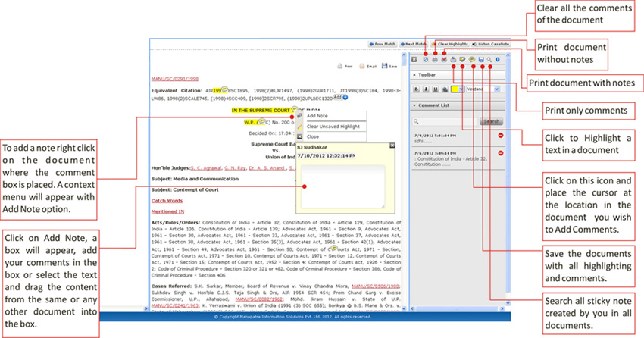Click magnifier icon to search sticky notes

(x=489, y=60)
